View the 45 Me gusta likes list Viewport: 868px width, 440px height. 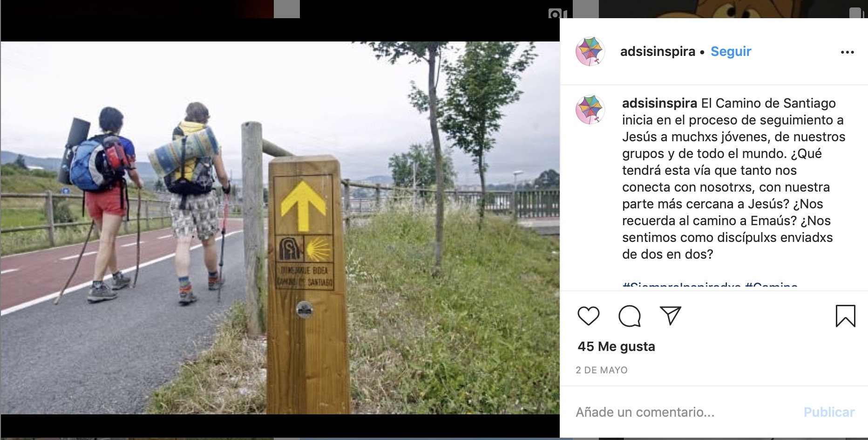coord(616,346)
